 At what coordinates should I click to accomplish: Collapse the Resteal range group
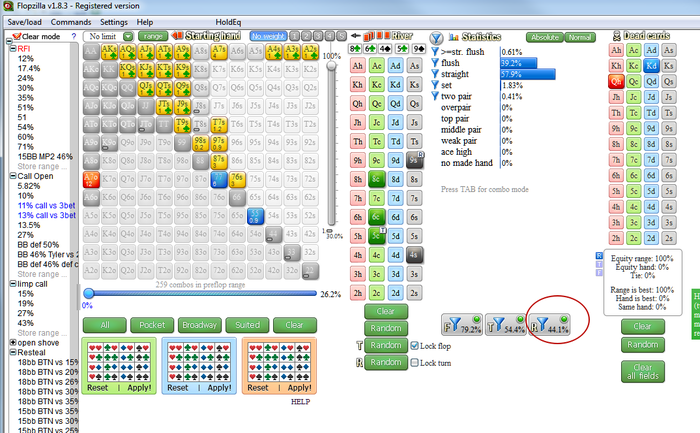(x=13, y=352)
